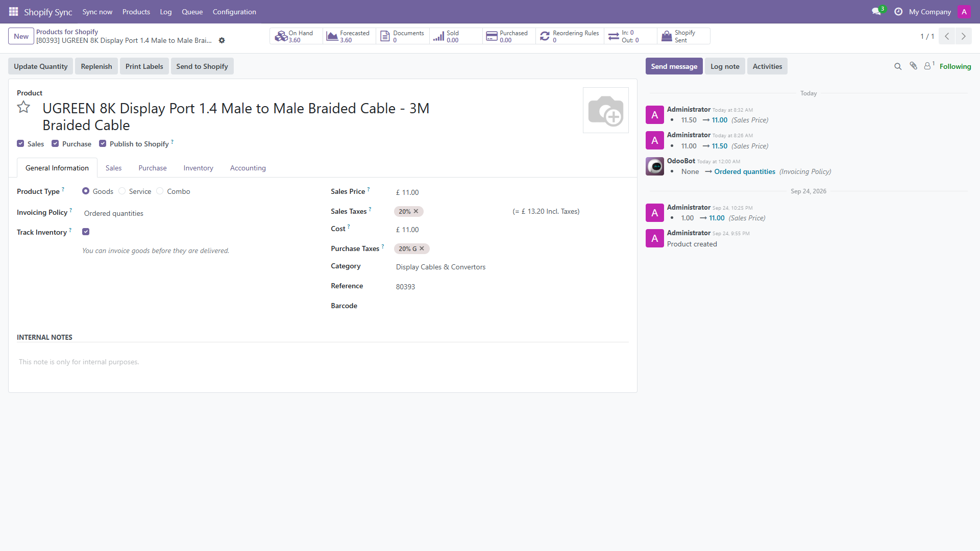Select the Service product type

122,191
